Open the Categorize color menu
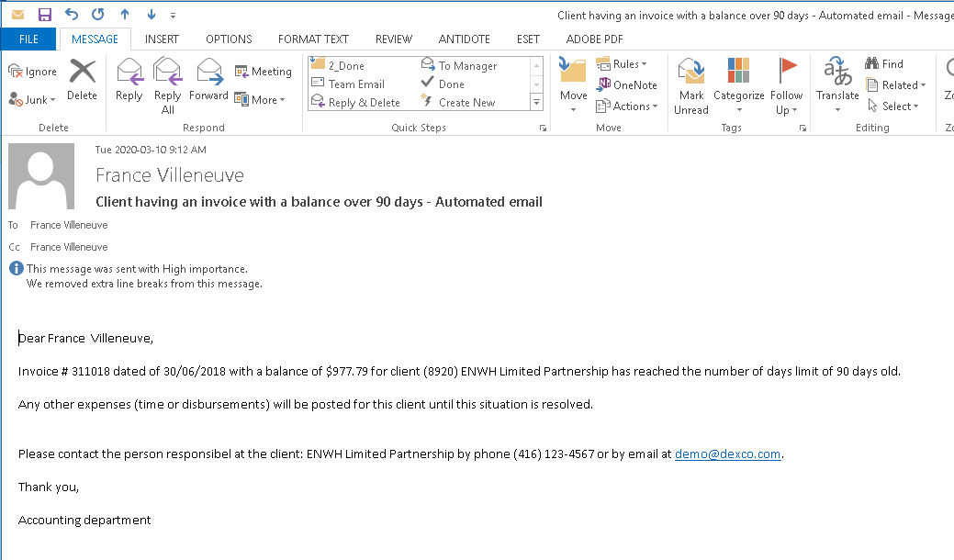 click(738, 85)
